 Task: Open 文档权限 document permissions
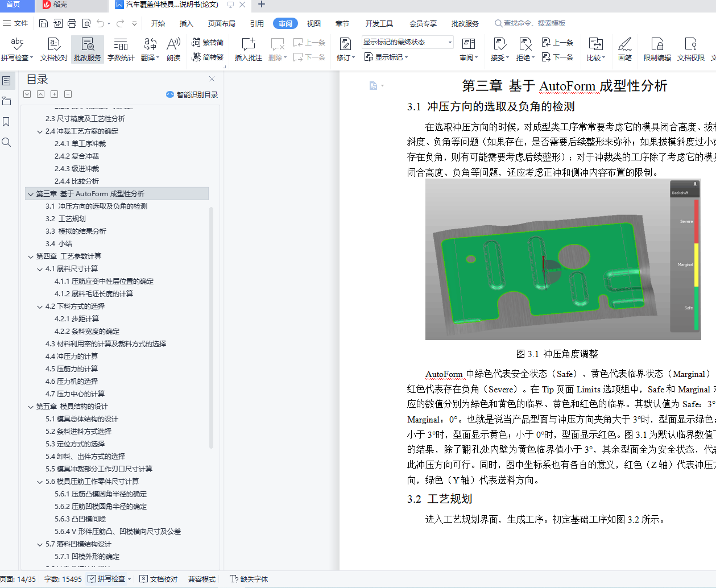[690, 49]
